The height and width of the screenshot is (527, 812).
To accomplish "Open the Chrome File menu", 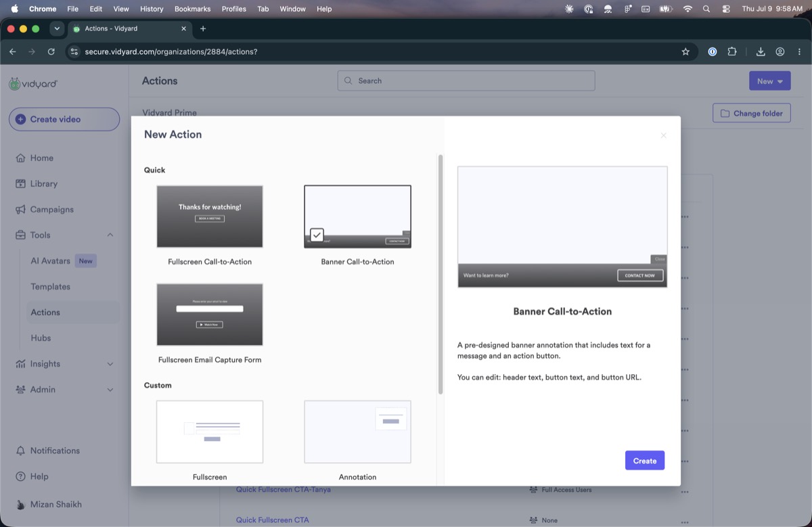I will tap(72, 9).
